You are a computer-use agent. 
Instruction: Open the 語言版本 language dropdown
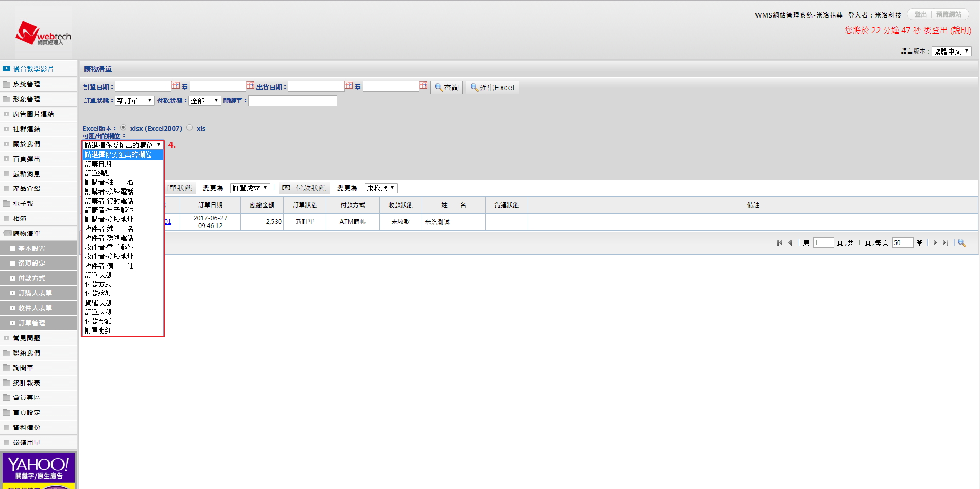[951, 51]
